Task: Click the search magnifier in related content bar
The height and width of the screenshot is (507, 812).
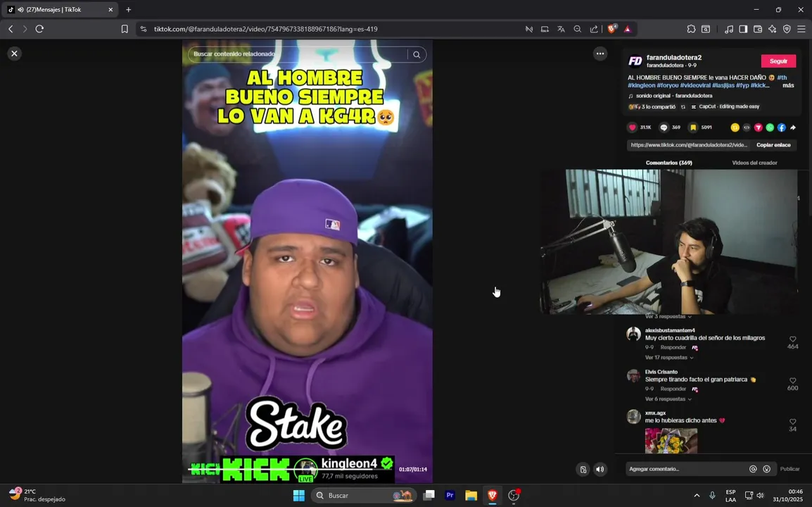Action: [x=417, y=54]
